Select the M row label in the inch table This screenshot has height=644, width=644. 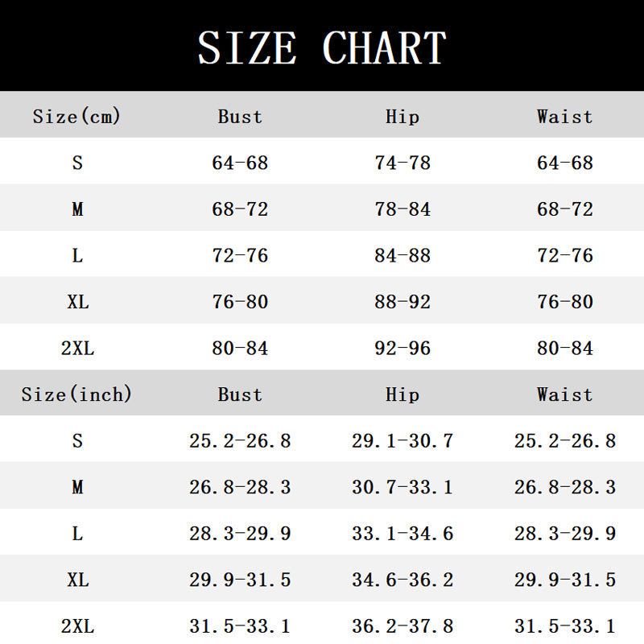pos(77,487)
